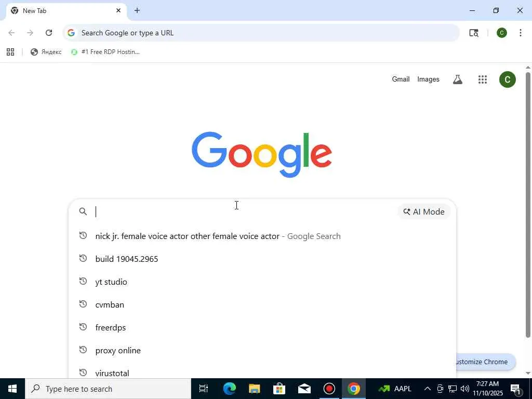Click the page vertical scrollbar

[x=528, y=204]
